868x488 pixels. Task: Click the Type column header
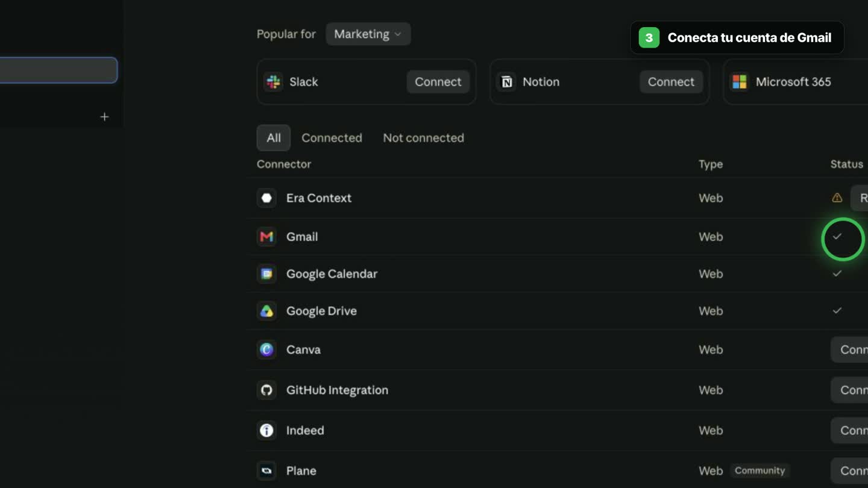[711, 164]
